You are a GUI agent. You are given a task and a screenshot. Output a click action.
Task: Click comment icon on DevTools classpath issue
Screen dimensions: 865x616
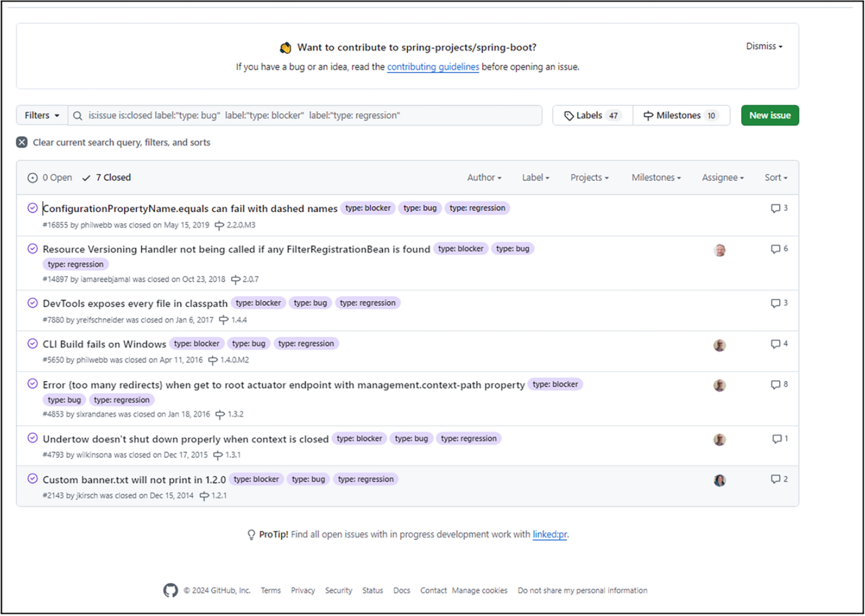[x=776, y=303]
